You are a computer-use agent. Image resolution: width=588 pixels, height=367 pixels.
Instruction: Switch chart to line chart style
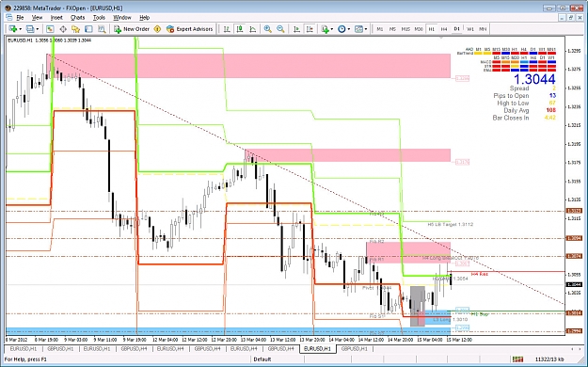click(x=253, y=29)
